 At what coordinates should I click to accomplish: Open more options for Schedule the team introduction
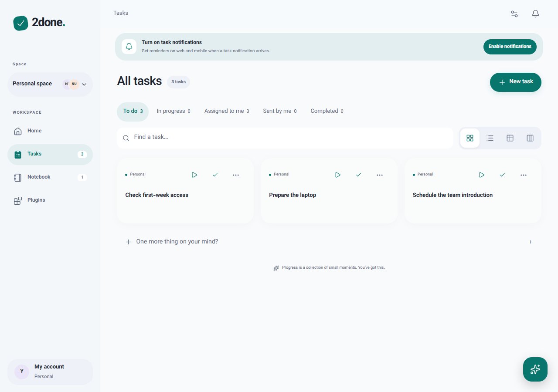tap(524, 175)
